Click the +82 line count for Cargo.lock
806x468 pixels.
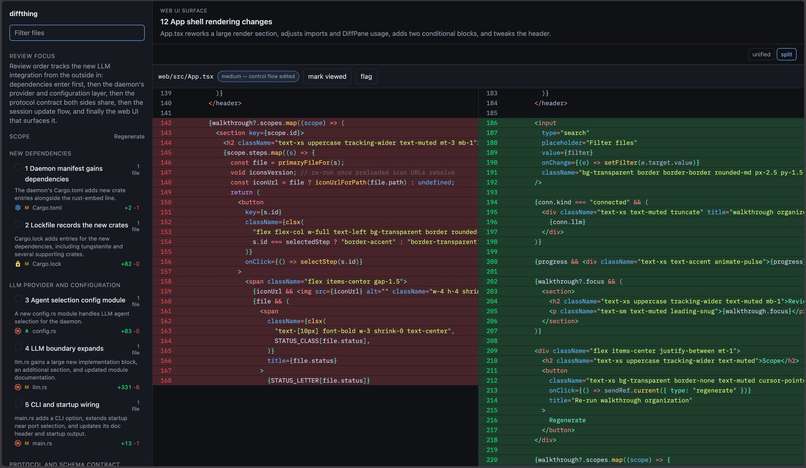(x=126, y=264)
